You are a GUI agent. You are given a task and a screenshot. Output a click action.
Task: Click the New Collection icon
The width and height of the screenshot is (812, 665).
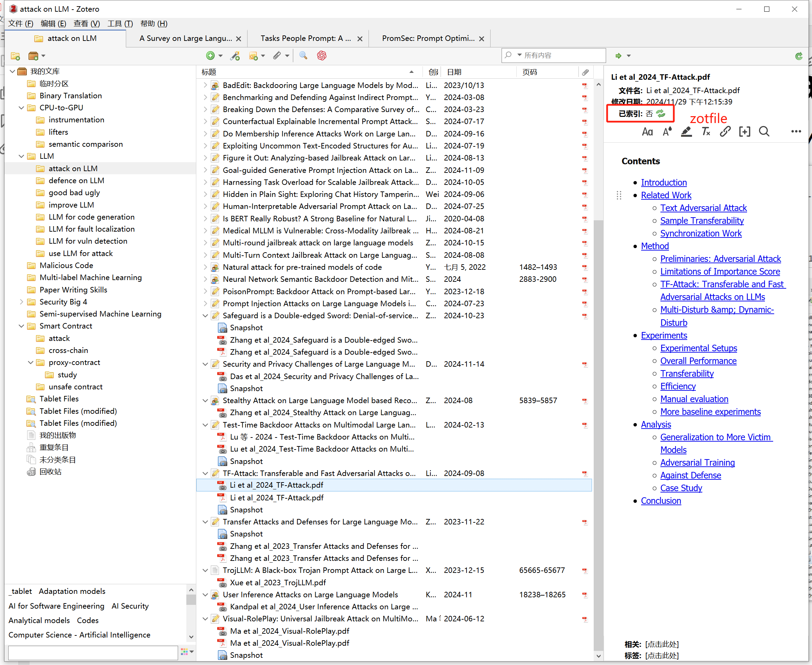point(15,56)
